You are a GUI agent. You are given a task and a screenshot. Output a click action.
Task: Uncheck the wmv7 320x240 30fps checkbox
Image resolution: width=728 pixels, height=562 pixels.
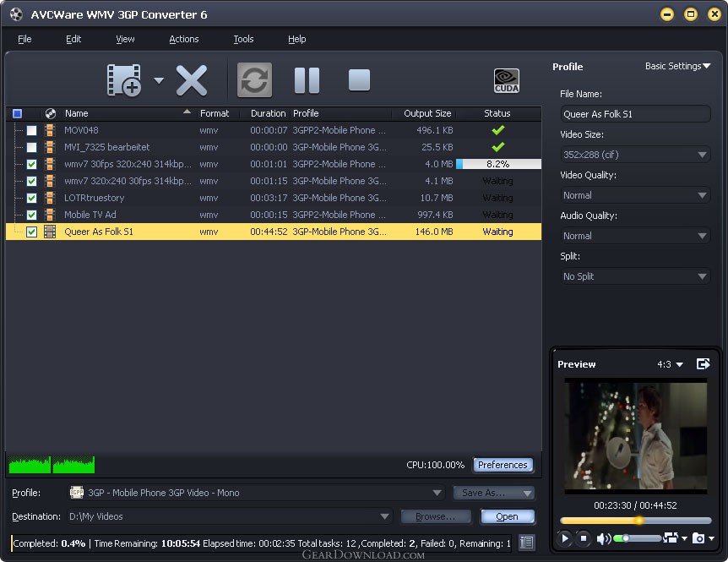tap(31, 181)
